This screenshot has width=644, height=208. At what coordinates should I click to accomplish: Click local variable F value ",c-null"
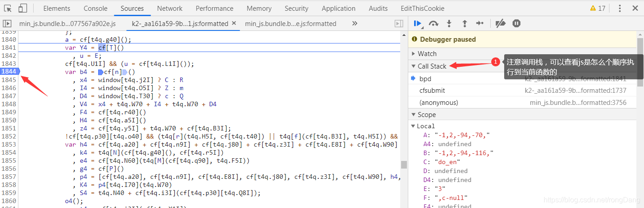pyautogui.click(x=451, y=197)
